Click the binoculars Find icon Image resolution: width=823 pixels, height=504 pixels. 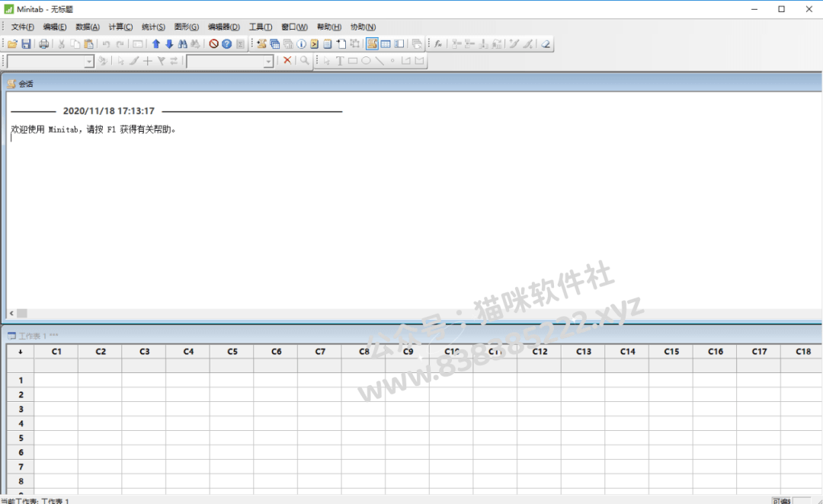coord(182,44)
